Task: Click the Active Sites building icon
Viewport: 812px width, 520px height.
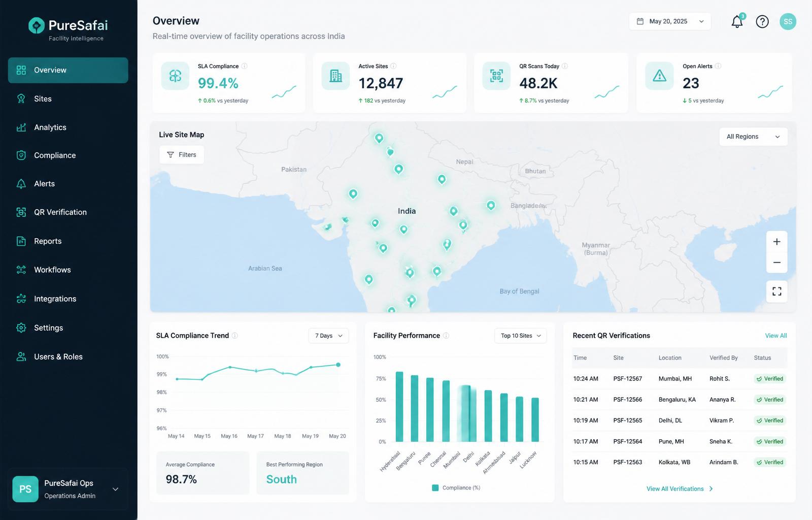Action: point(336,76)
